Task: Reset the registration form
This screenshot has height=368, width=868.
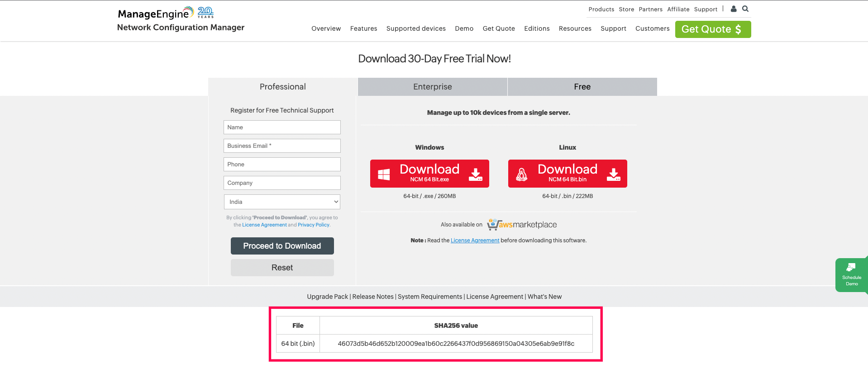Action: coord(282,268)
